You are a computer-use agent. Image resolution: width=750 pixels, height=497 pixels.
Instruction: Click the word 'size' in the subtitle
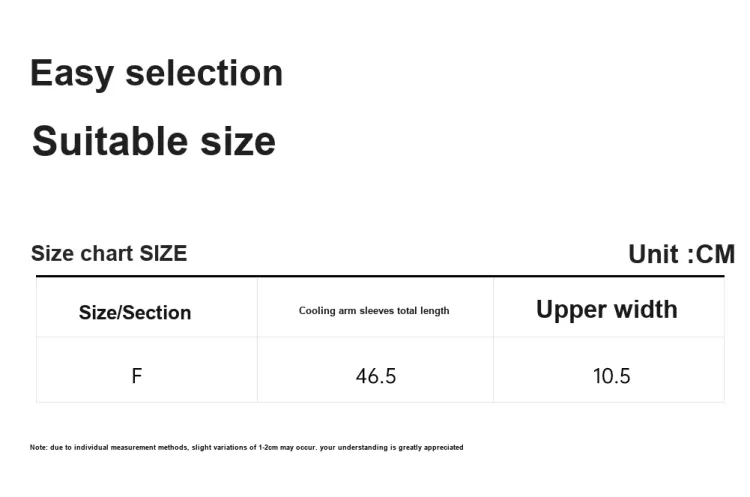click(x=238, y=142)
